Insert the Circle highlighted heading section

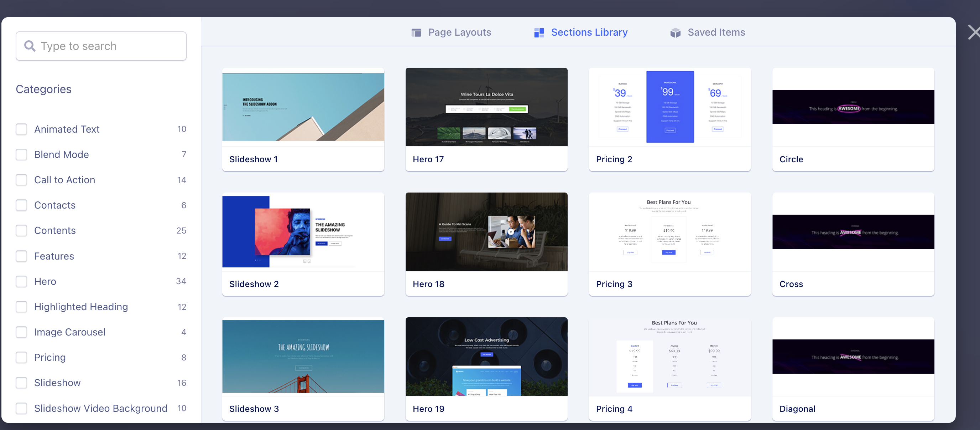coord(853,107)
